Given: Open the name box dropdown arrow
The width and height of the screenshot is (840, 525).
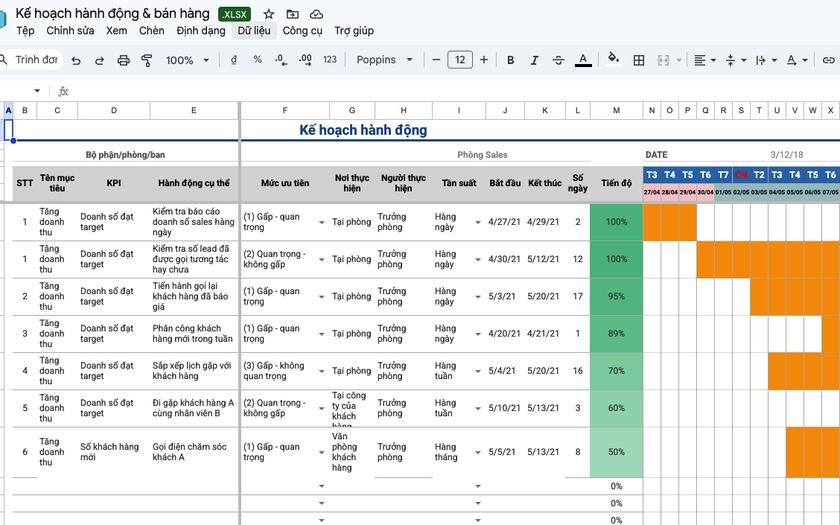Looking at the screenshot, I should click(37, 91).
